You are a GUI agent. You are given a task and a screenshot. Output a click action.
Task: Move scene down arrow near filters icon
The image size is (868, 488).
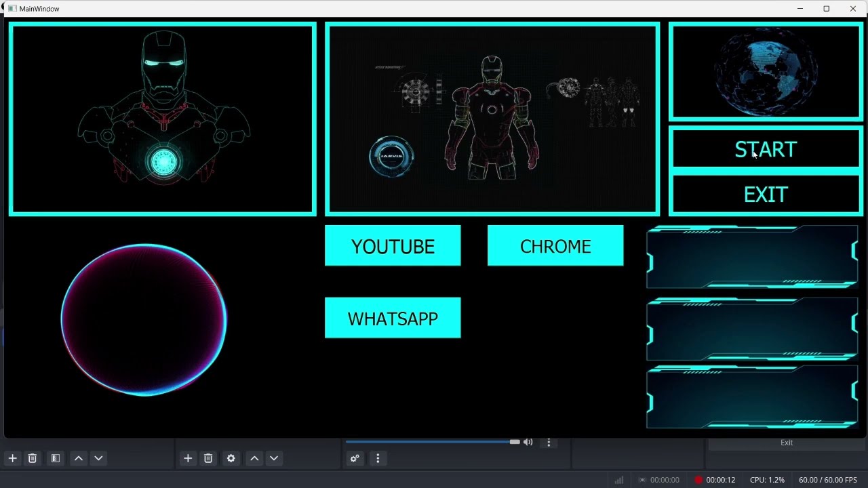click(x=98, y=458)
